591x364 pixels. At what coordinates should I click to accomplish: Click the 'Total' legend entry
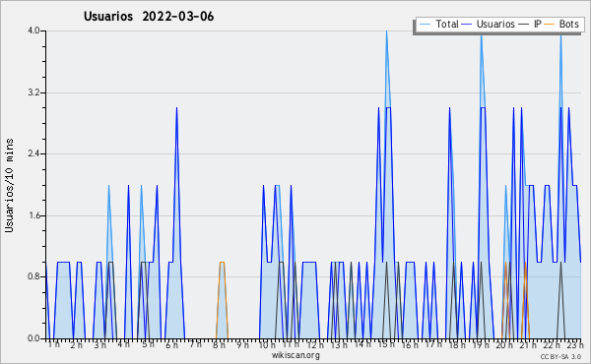pyautogui.click(x=438, y=24)
